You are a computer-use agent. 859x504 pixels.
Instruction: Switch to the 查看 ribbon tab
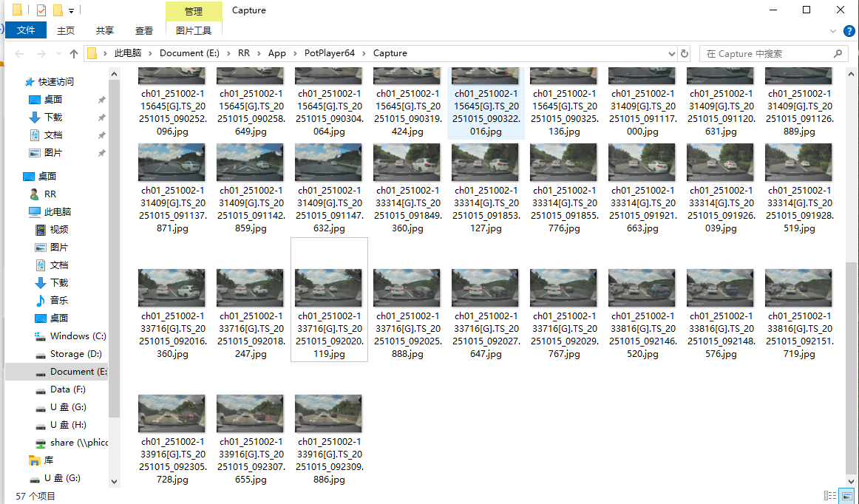click(x=144, y=30)
